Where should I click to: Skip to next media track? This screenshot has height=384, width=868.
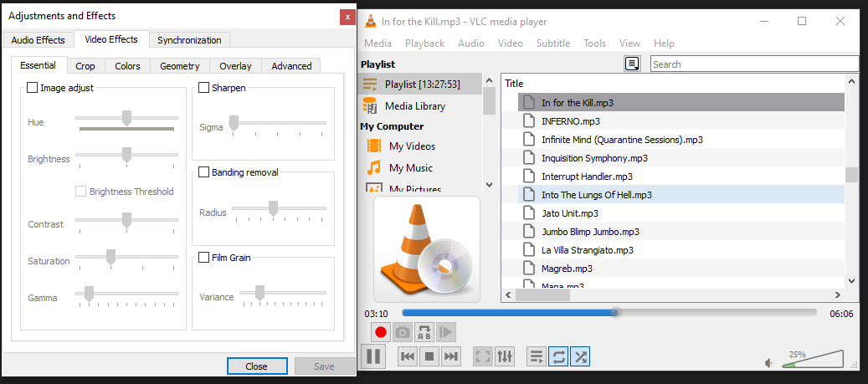point(451,357)
